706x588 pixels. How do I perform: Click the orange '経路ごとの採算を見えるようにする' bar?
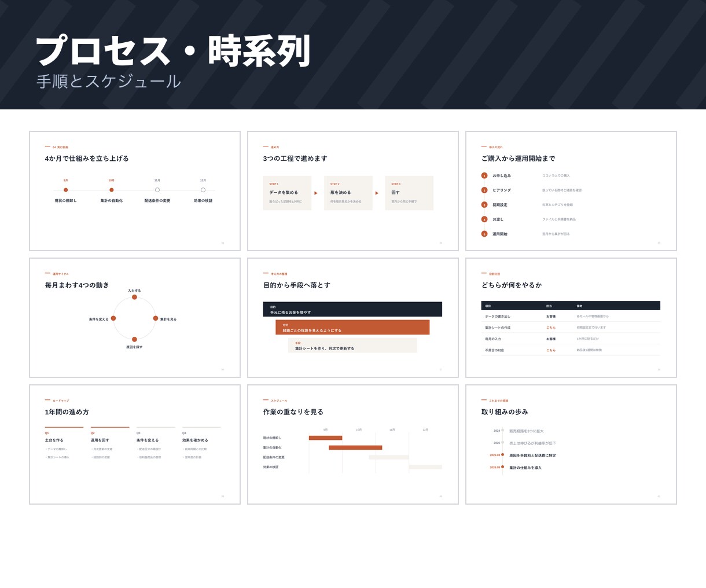(352, 327)
